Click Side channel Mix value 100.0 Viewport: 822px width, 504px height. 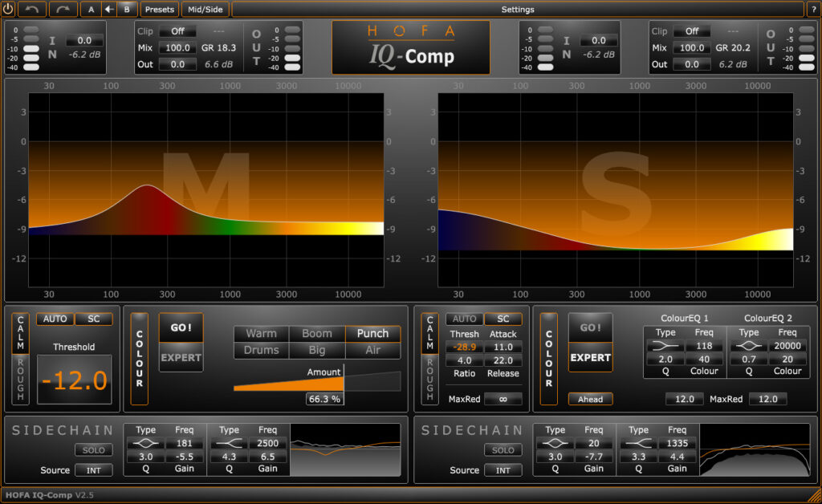[692, 47]
